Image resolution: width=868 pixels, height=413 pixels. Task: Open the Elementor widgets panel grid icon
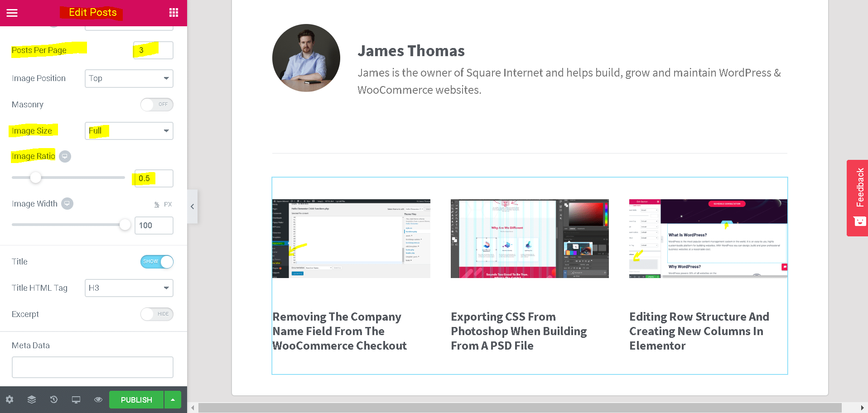point(174,12)
